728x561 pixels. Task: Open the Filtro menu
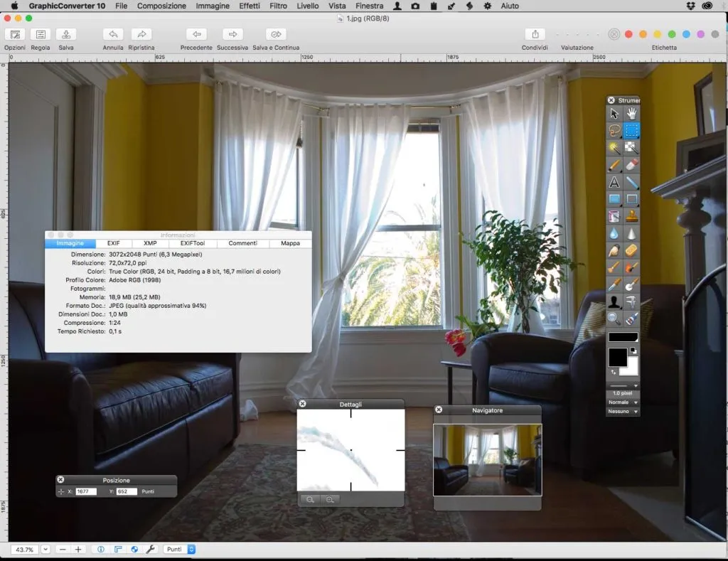point(278,6)
